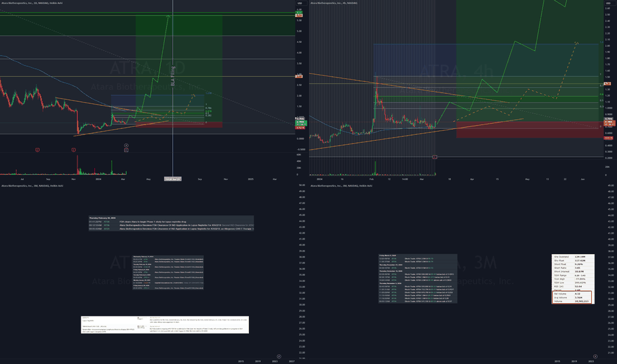Click the red stop-loss price tag on the 4h price scale
Viewport: 617px width, 364px height.
[x=608, y=138]
